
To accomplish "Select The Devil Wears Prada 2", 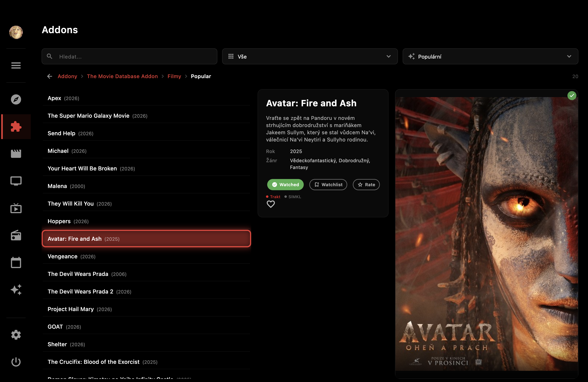I will 146,291.
